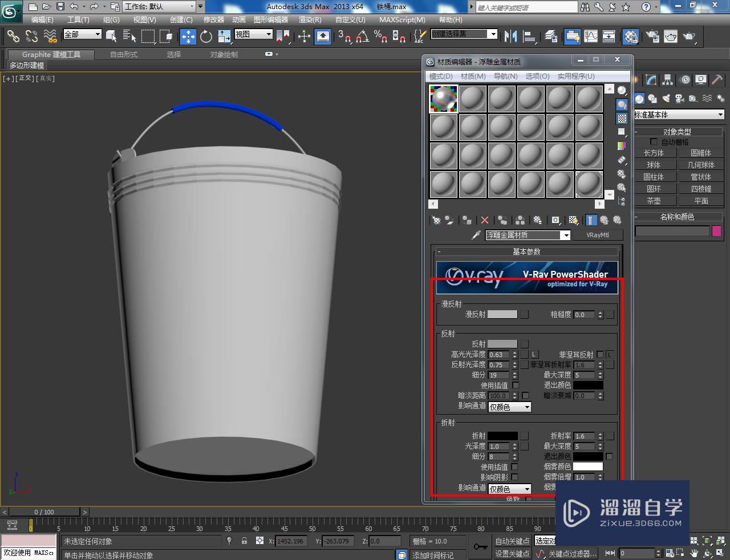Open the Select by Name list
The height and width of the screenshot is (560, 730).
pyautogui.click(x=129, y=36)
